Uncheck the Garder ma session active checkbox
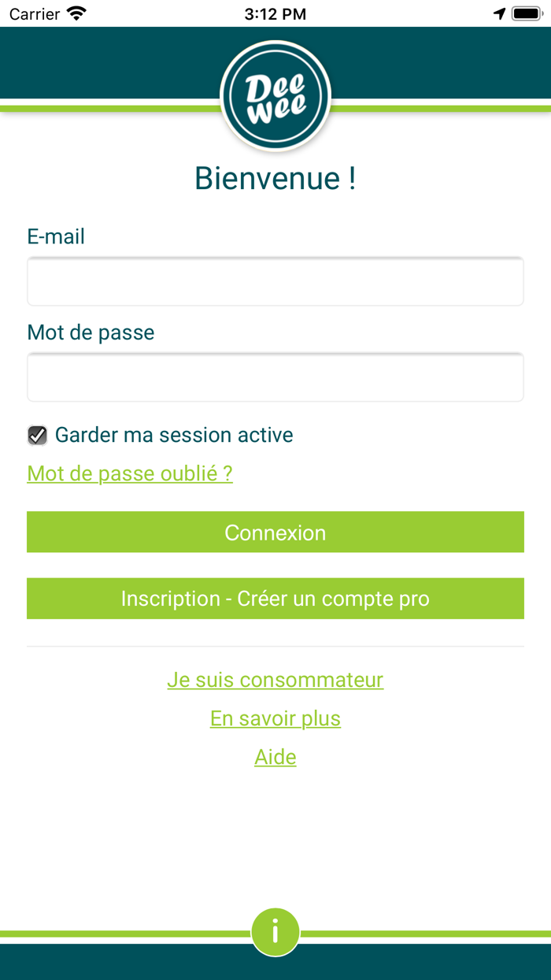This screenshot has height=980, width=551. (x=37, y=435)
